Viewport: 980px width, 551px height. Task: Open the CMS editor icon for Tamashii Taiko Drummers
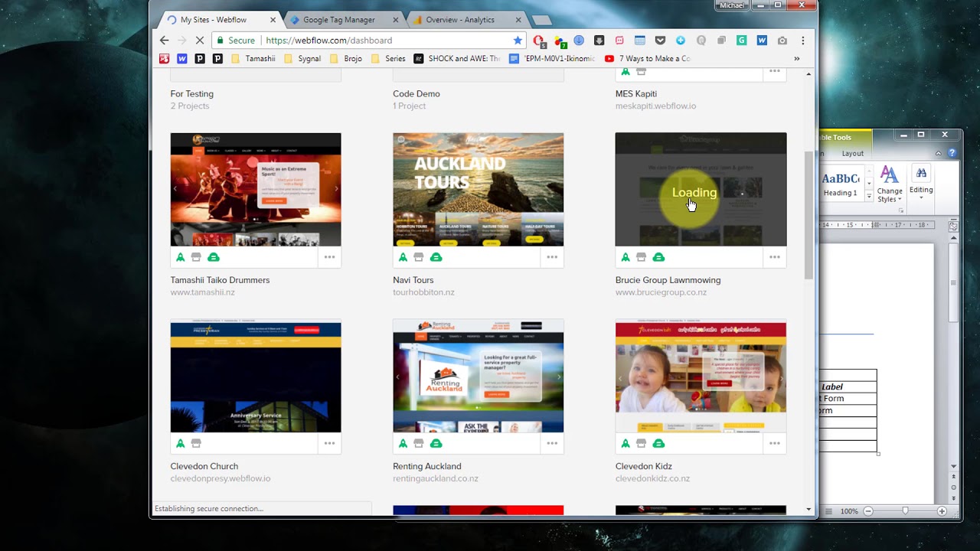tap(196, 257)
